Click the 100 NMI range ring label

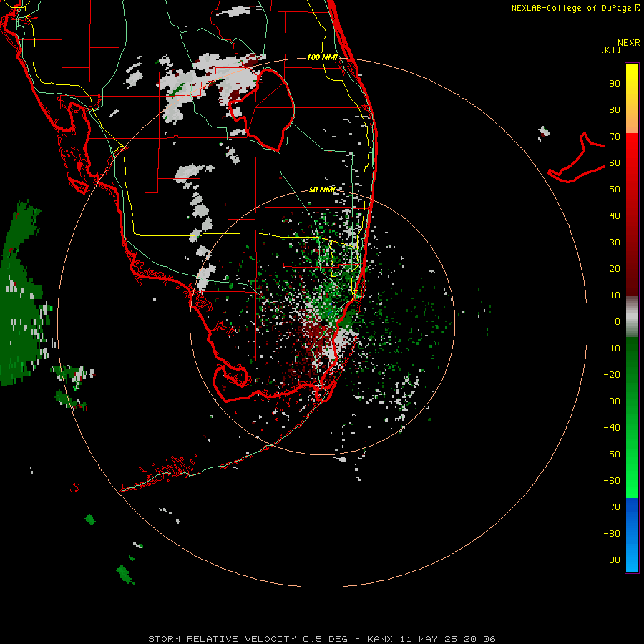pos(322,57)
